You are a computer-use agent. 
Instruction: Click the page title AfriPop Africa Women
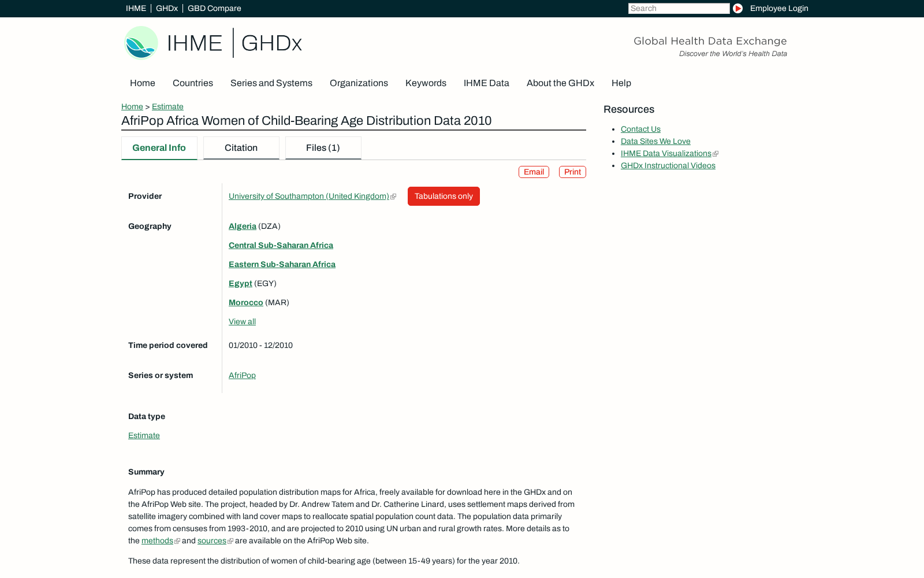[306, 121]
